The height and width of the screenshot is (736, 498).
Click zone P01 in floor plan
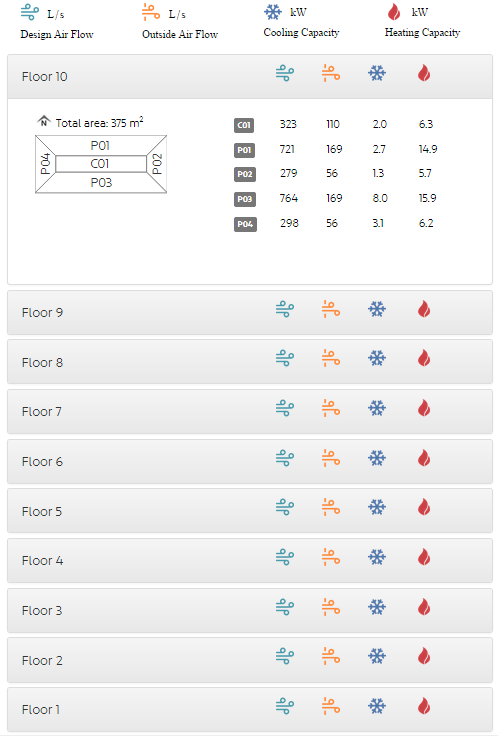[x=100, y=146]
